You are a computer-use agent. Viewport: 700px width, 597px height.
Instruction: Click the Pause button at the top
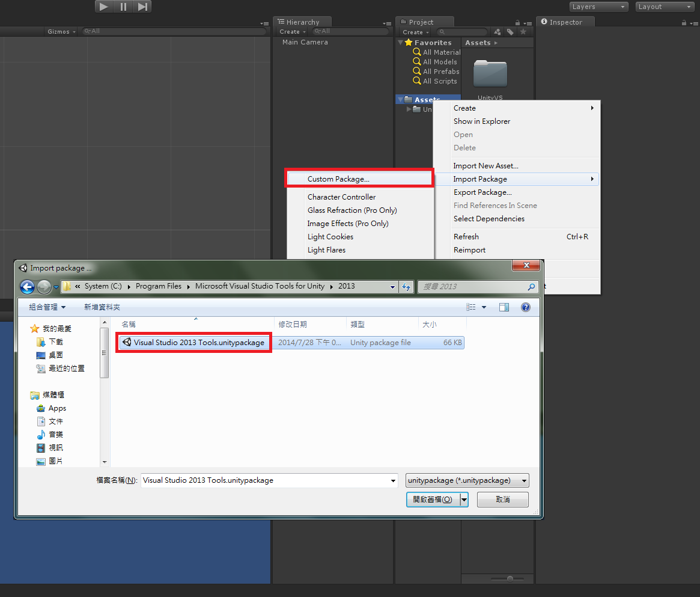pos(123,7)
